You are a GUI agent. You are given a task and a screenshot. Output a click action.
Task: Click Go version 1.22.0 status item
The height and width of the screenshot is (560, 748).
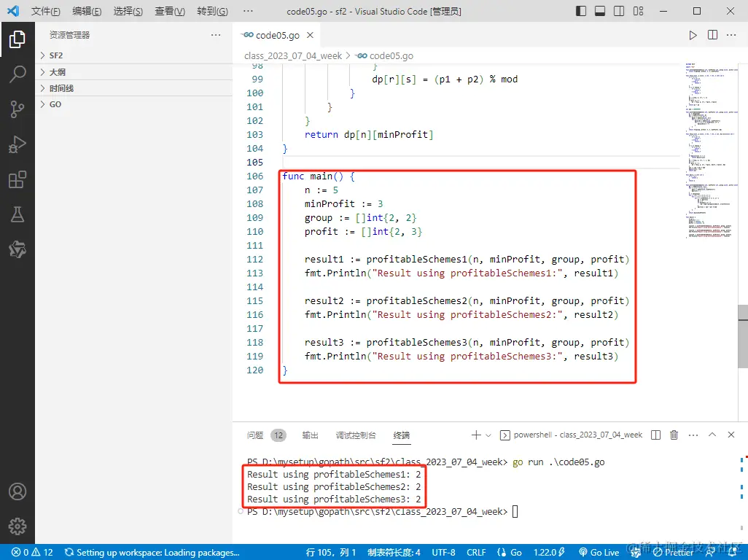pos(548,553)
